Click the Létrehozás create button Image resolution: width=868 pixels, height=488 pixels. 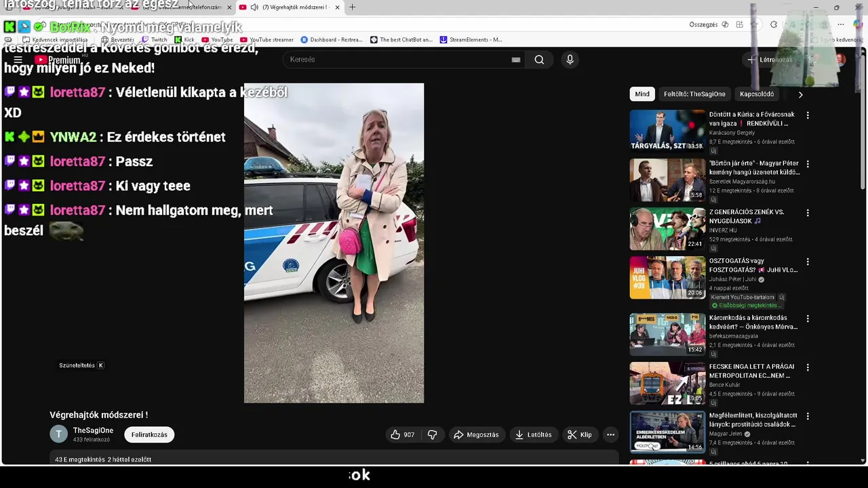click(x=769, y=60)
